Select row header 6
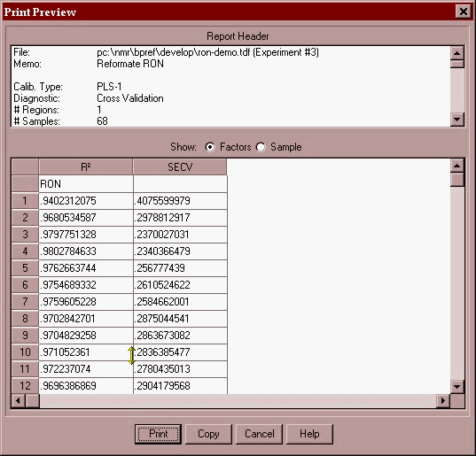The height and width of the screenshot is (456, 476). [25, 285]
